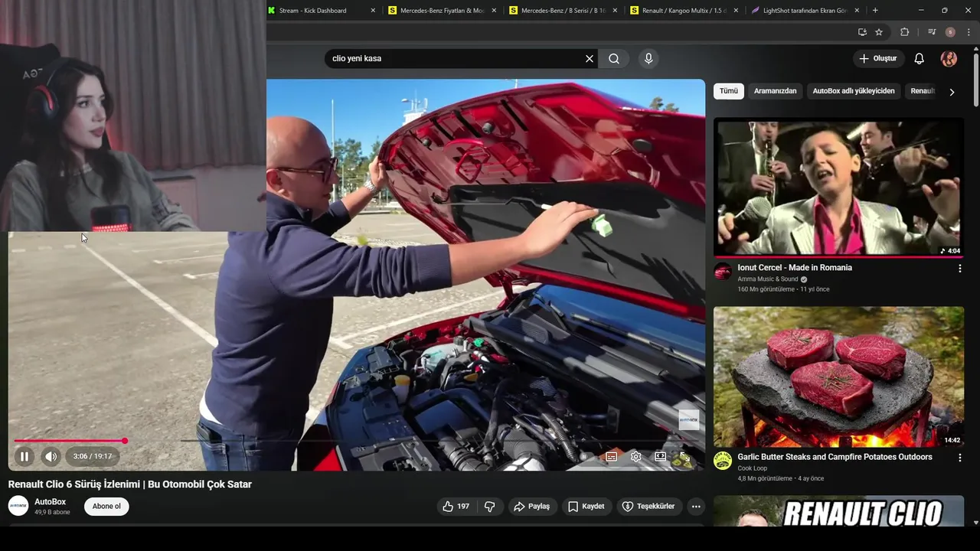
Task: Open options for Ionut Cercel video
Action: 959,269
